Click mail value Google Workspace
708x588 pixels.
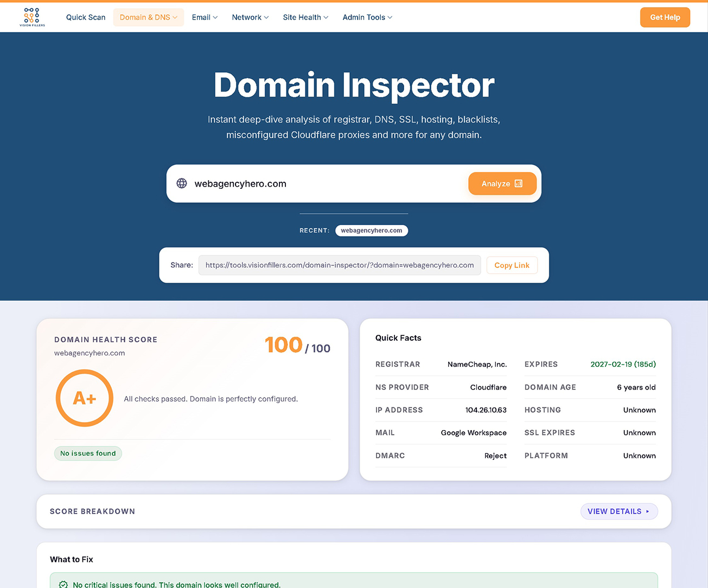(x=474, y=433)
